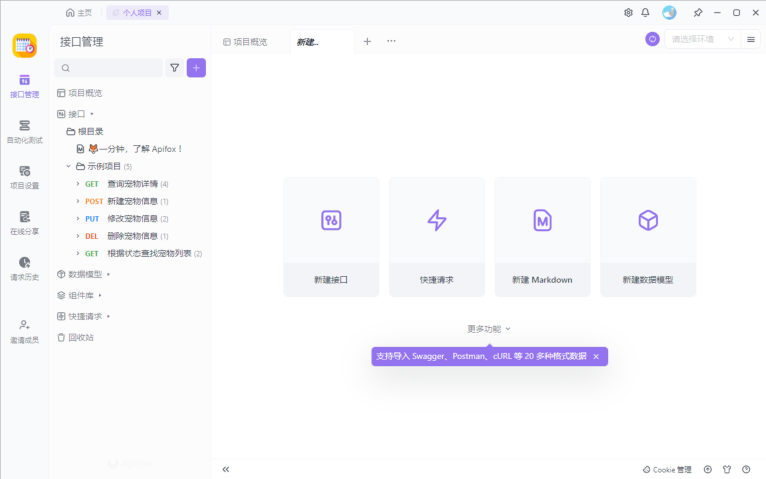This screenshot has height=479, width=766.
Task: Expand the 接口 section dropdown
Action: (x=92, y=114)
